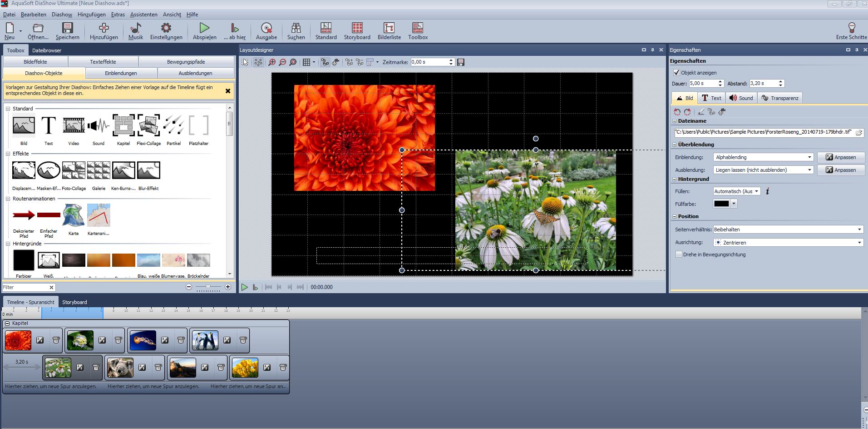The image size is (868, 429).
Task: Open the Musik tool in toolbar
Action: [x=135, y=28]
